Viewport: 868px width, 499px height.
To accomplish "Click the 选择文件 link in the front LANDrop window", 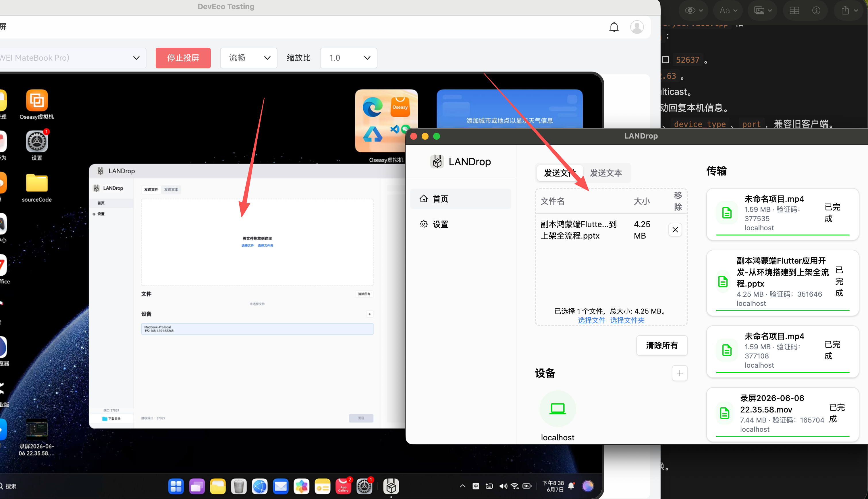I will click(x=591, y=320).
